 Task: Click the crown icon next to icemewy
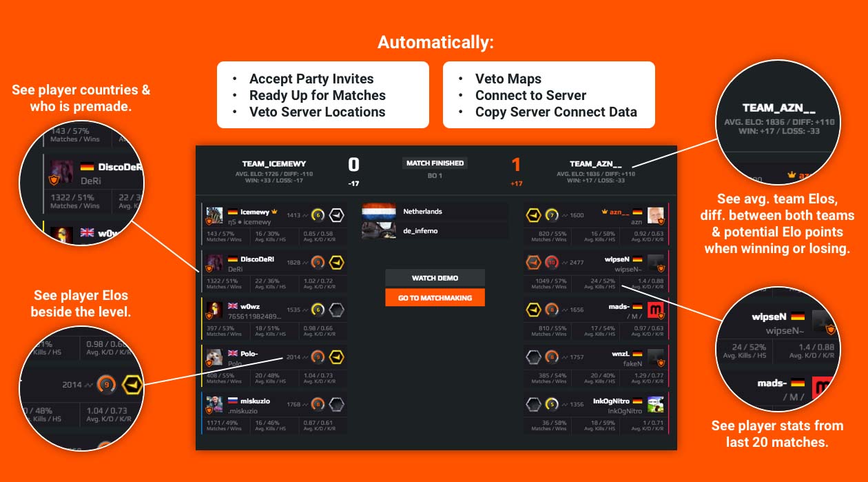coord(273,212)
